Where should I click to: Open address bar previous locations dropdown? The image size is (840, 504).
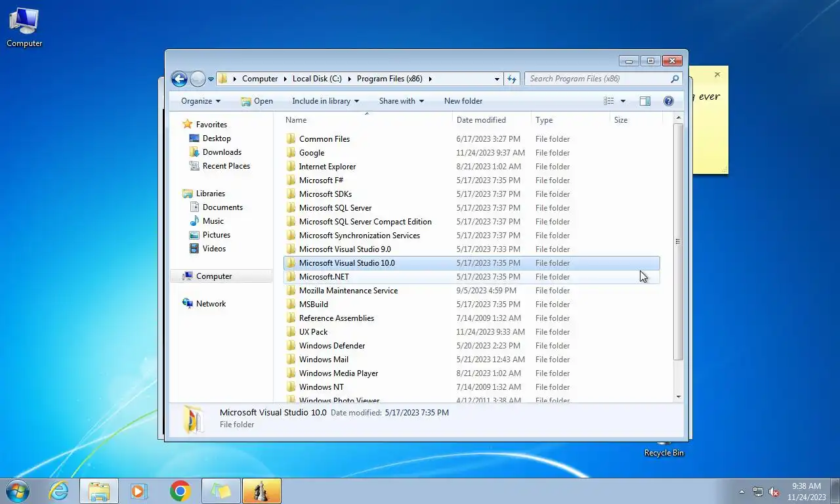497,79
